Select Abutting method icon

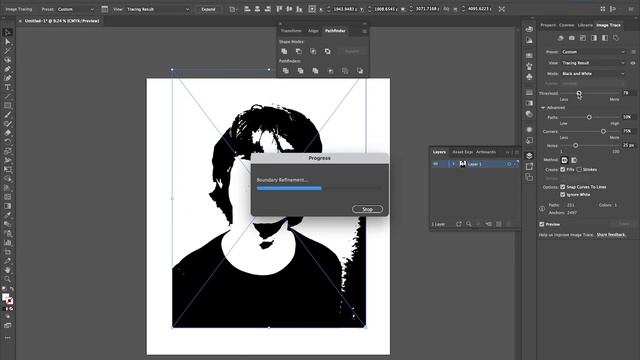(x=564, y=160)
